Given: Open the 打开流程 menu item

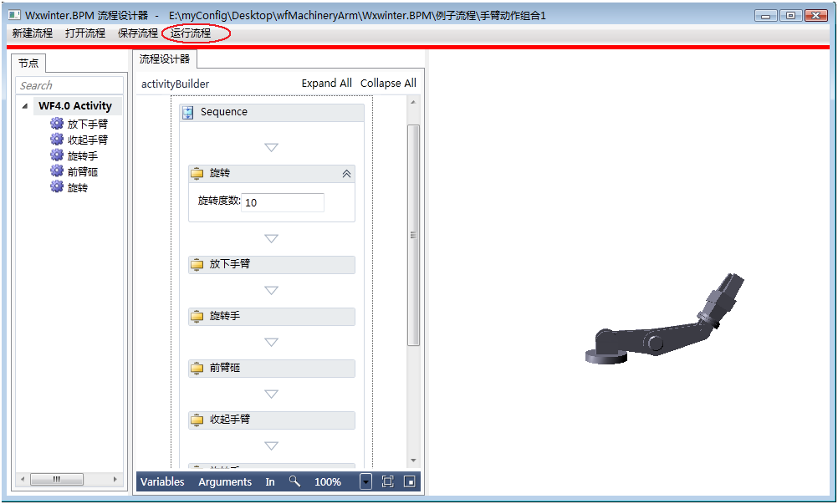Looking at the screenshot, I should click(85, 33).
